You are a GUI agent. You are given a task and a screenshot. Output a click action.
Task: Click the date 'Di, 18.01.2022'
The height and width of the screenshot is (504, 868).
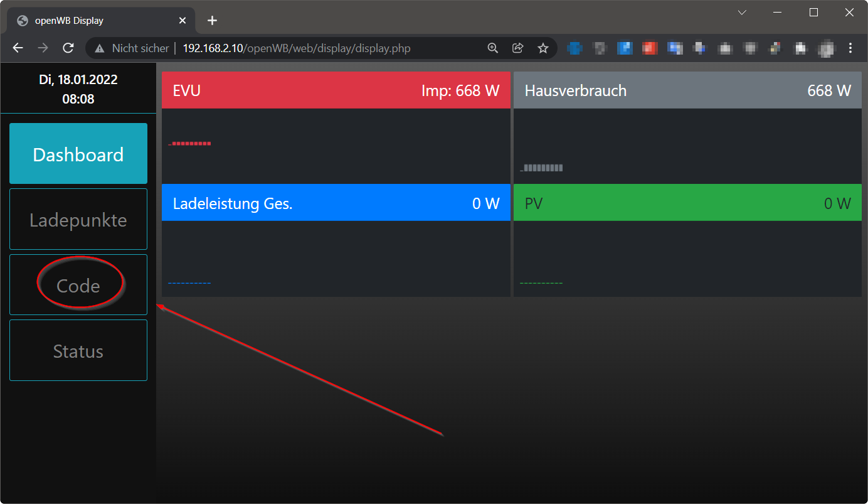tap(78, 80)
